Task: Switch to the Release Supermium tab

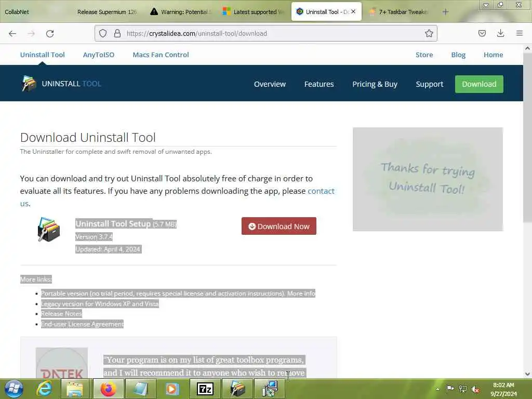Action: point(107,12)
